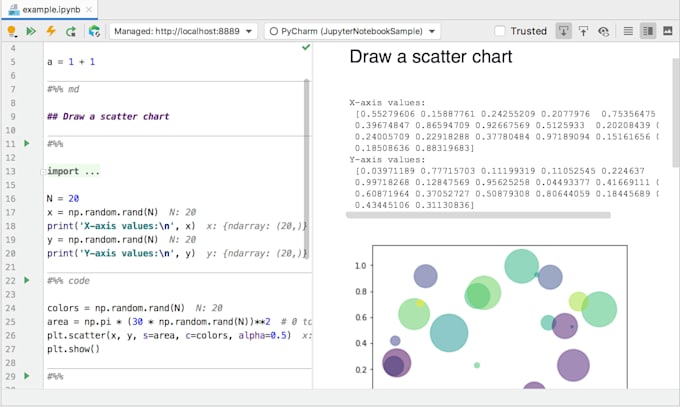Open Jupyter server globe icon
The width and height of the screenshot is (680, 407).
[x=94, y=31]
